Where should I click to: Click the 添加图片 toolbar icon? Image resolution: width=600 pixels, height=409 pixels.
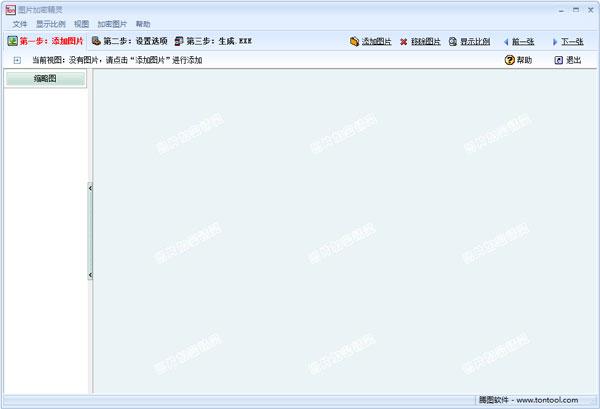click(x=354, y=41)
